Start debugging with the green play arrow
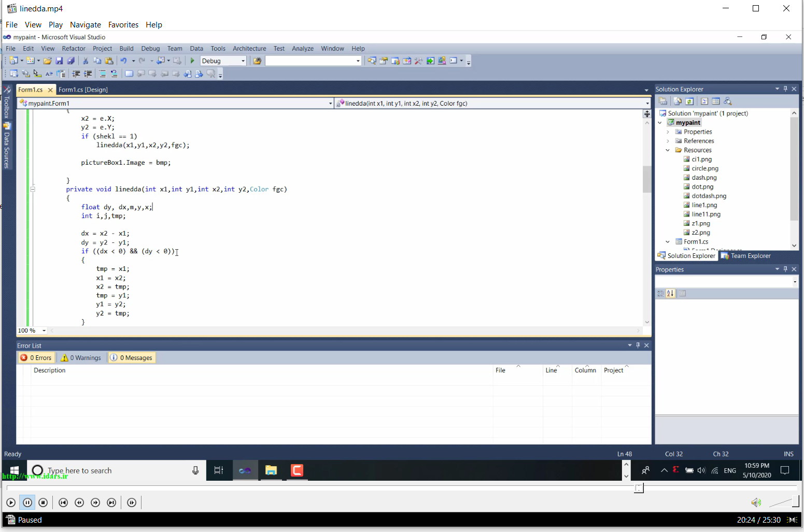804x532 pixels. pyautogui.click(x=192, y=61)
